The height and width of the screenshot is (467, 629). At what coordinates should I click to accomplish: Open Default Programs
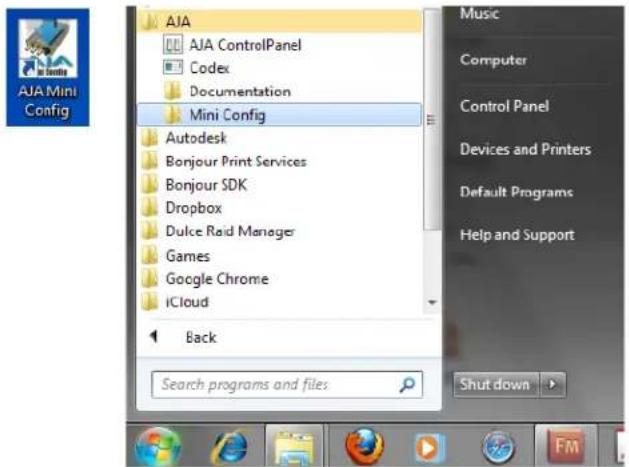[x=516, y=192]
